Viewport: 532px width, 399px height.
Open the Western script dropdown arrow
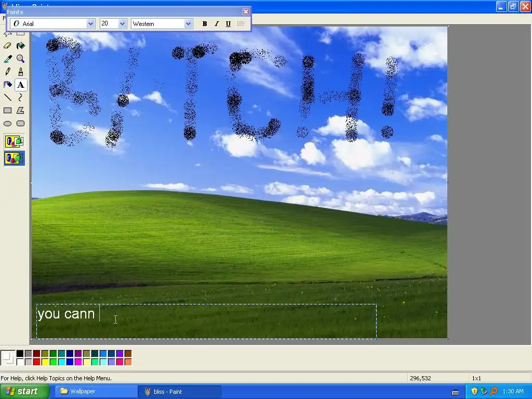pos(188,24)
